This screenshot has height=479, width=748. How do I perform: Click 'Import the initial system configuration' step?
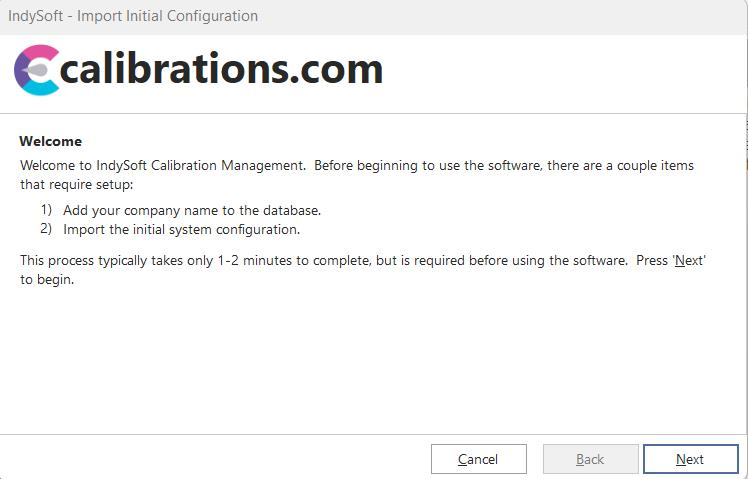point(181,229)
